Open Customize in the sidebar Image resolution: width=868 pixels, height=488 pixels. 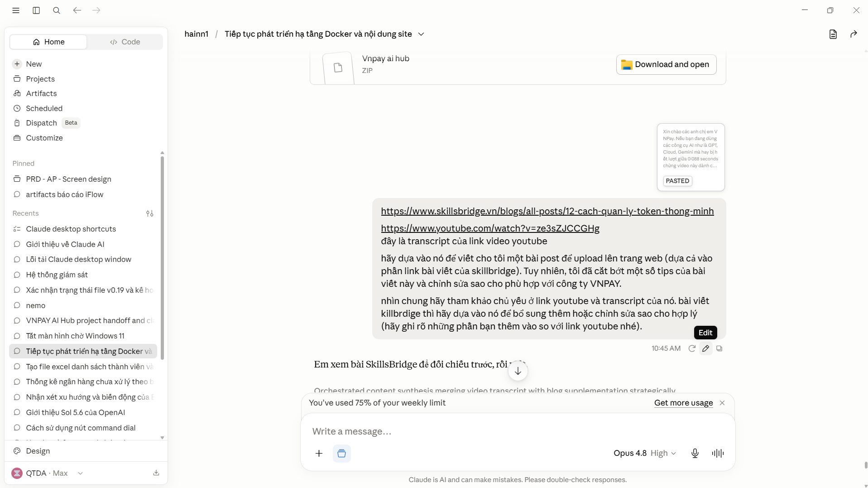(x=44, y=138)
